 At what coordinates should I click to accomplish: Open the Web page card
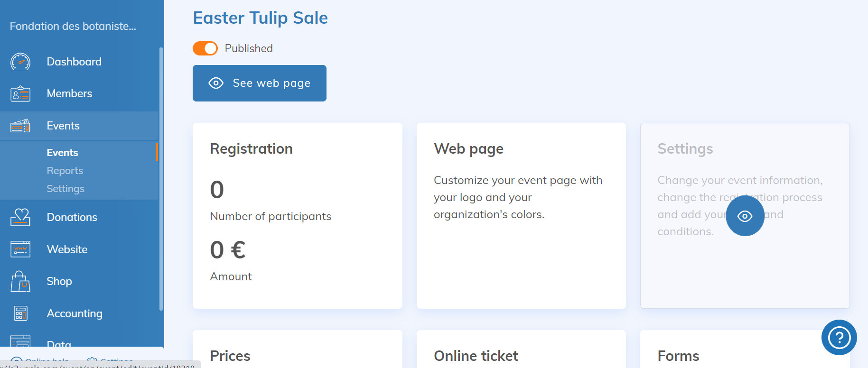(521, 216)
